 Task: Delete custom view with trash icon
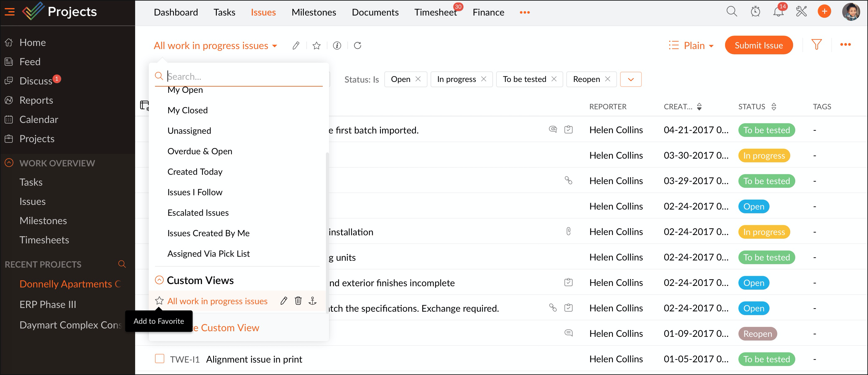tap(298, 300)
